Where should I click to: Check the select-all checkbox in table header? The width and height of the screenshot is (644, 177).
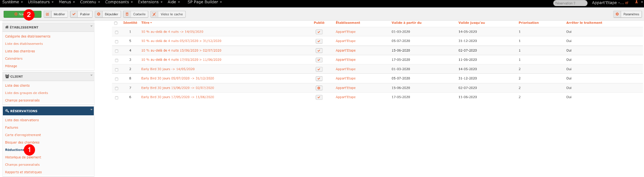pos(116,23)
